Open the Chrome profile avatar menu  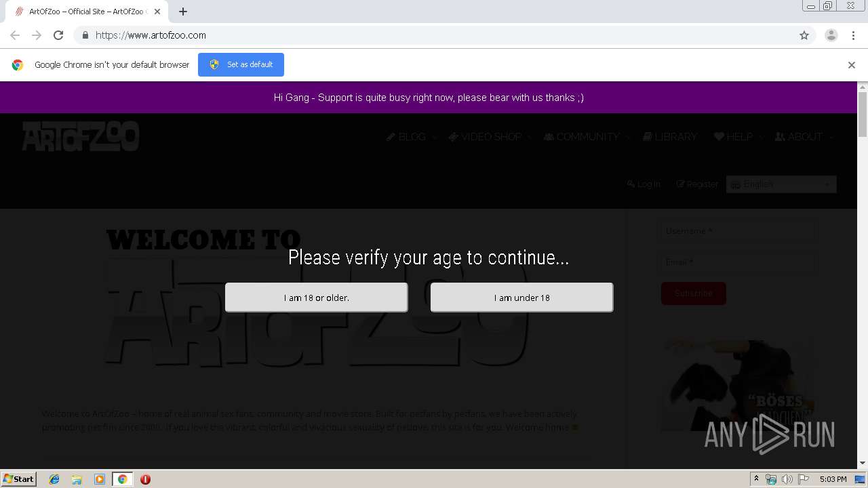[831, 35]
